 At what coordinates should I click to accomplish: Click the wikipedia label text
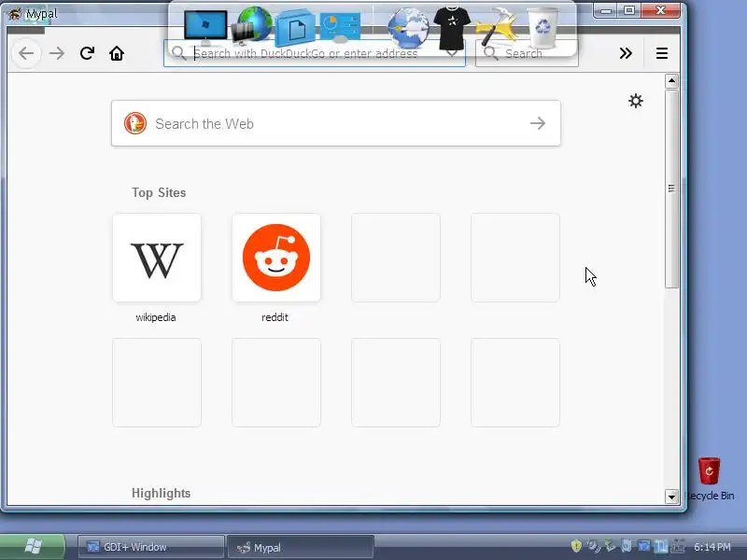tap(156, 317)
